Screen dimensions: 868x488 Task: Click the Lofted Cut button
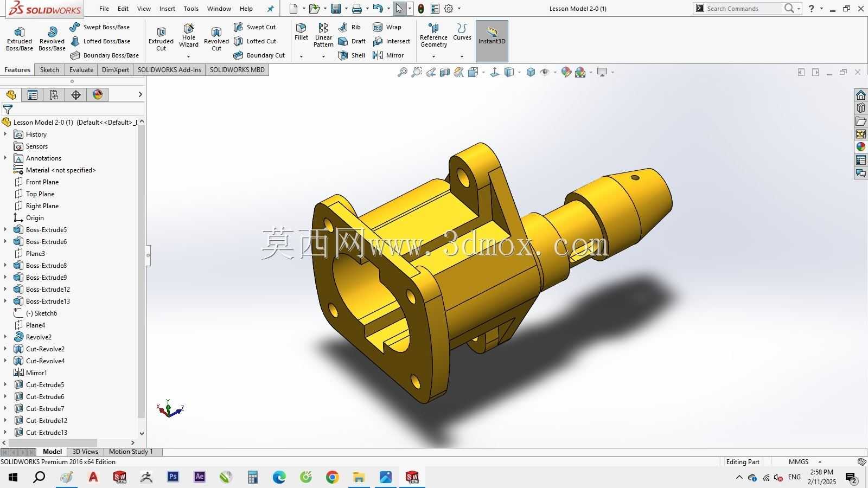pos(255,41)
